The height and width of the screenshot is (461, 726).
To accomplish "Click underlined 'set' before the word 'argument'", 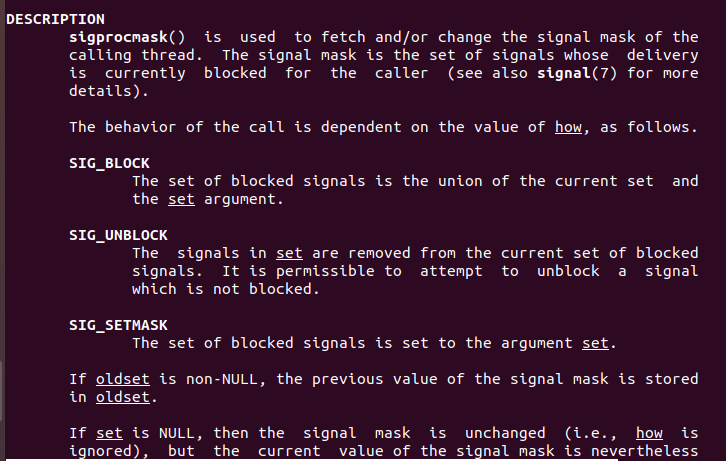I will (x=181, y=199).
